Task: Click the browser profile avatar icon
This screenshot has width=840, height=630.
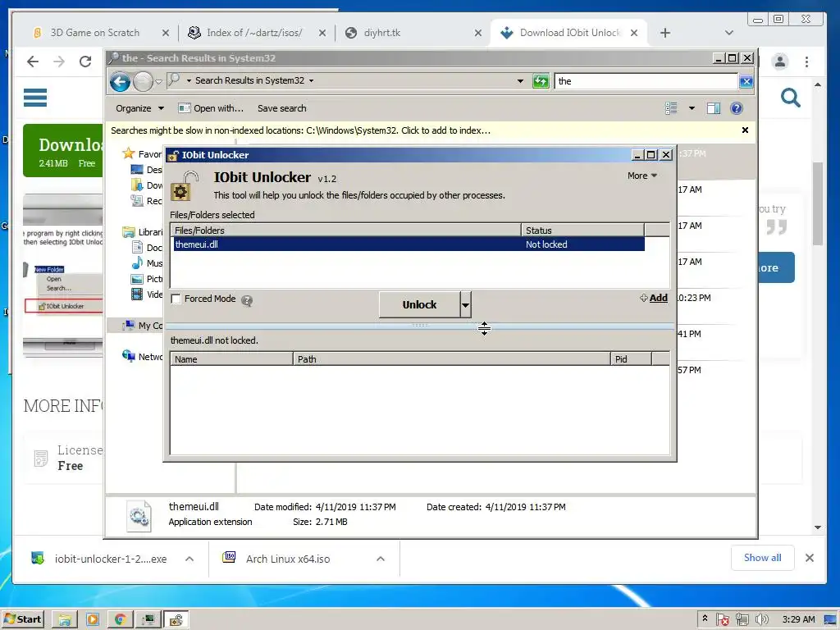Action: click(x=780, y=62)
